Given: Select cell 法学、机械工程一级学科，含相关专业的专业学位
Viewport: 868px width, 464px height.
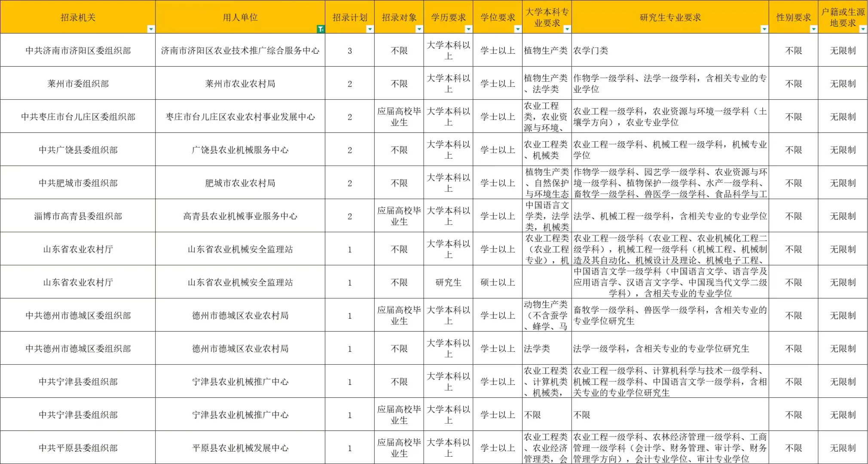Looking at the screenshot, I should (x=670, y=216).
